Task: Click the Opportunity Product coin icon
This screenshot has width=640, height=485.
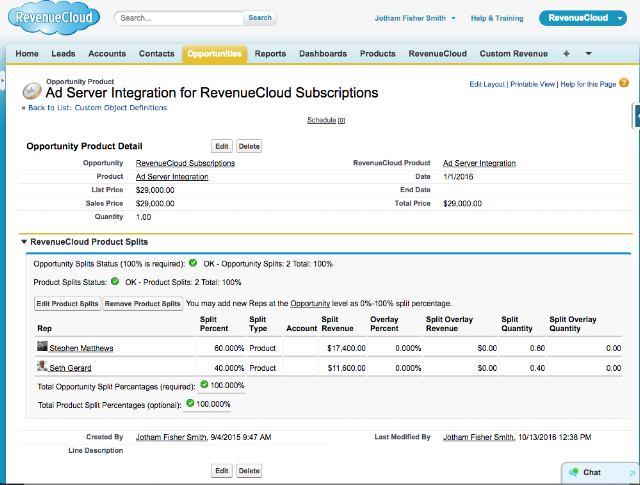Action: click(32, 91)
